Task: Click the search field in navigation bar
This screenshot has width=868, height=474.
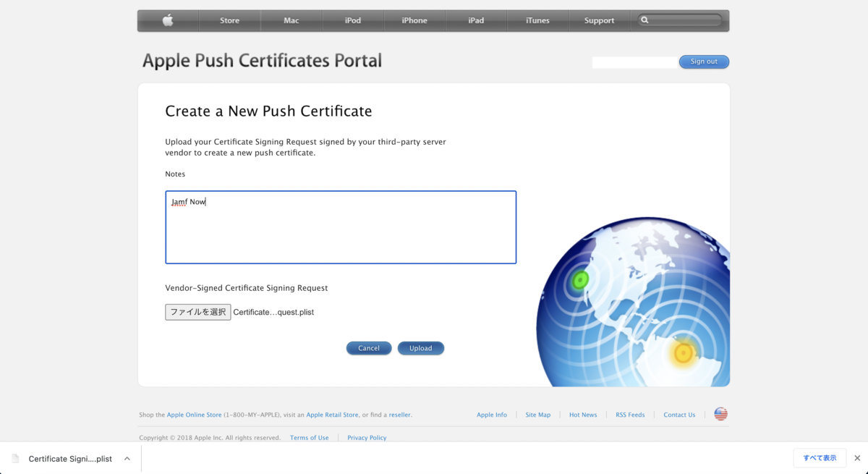Action: 680,20
